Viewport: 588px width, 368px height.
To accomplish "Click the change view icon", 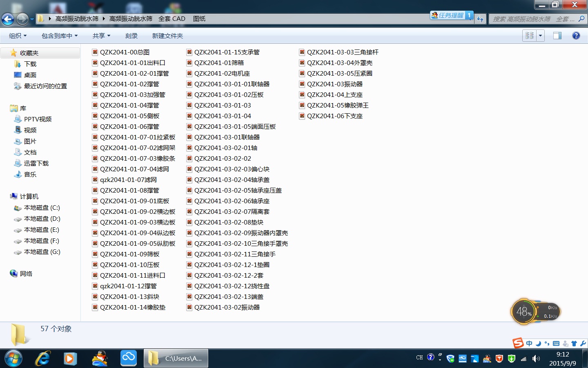I will (x=530, y=36).
